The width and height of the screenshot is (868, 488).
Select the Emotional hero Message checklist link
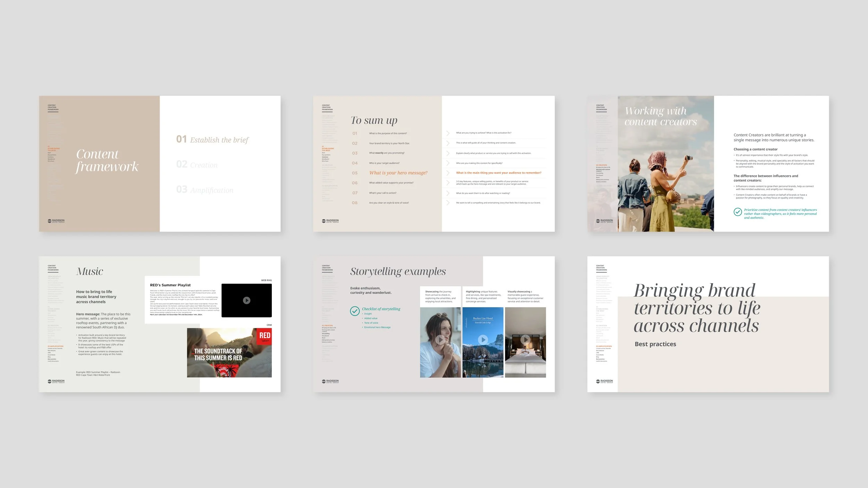point(377,327)
